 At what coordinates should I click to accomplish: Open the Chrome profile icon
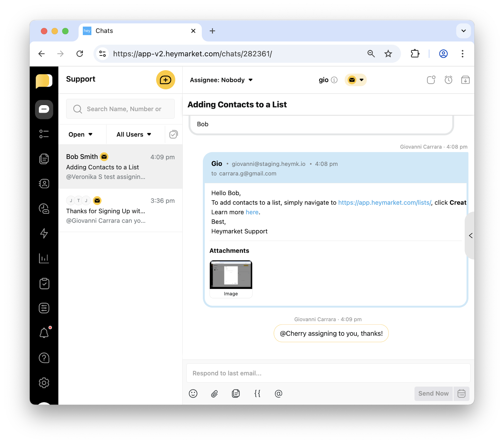[443, 54]
